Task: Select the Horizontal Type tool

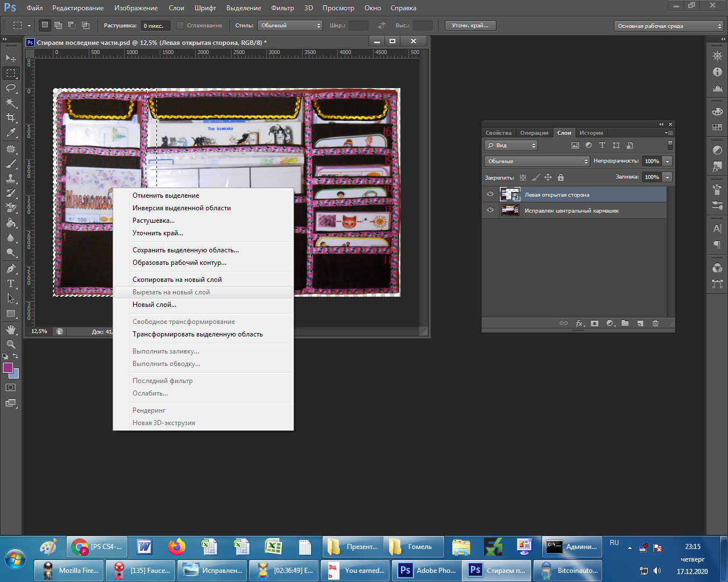Action: [11, 283]
